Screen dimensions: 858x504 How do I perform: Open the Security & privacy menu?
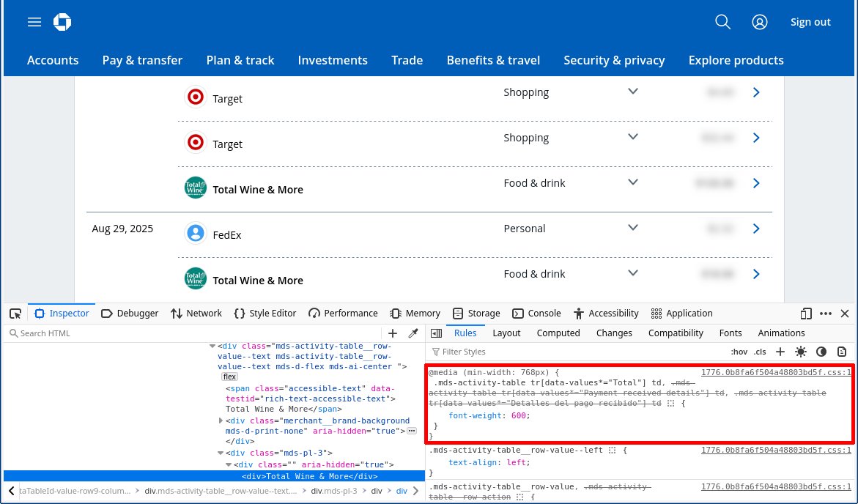(614, 60)
